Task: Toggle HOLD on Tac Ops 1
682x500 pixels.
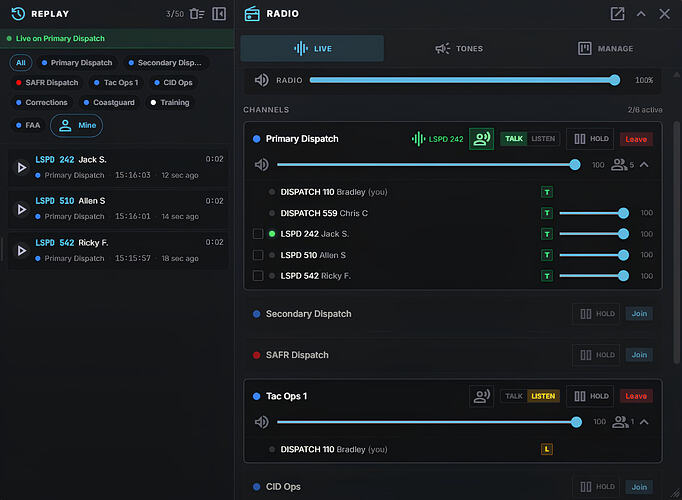Action: coord(590,396)
